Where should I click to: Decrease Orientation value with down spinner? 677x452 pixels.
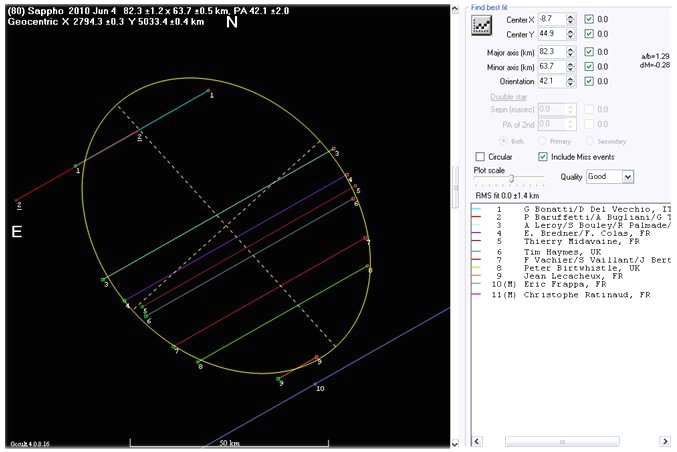(x=570, y=85)
